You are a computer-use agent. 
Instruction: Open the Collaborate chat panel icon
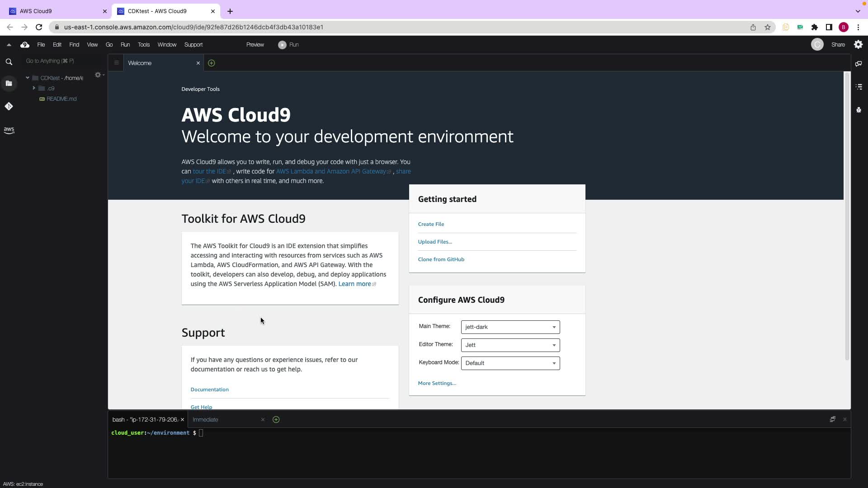click(859, 64)
